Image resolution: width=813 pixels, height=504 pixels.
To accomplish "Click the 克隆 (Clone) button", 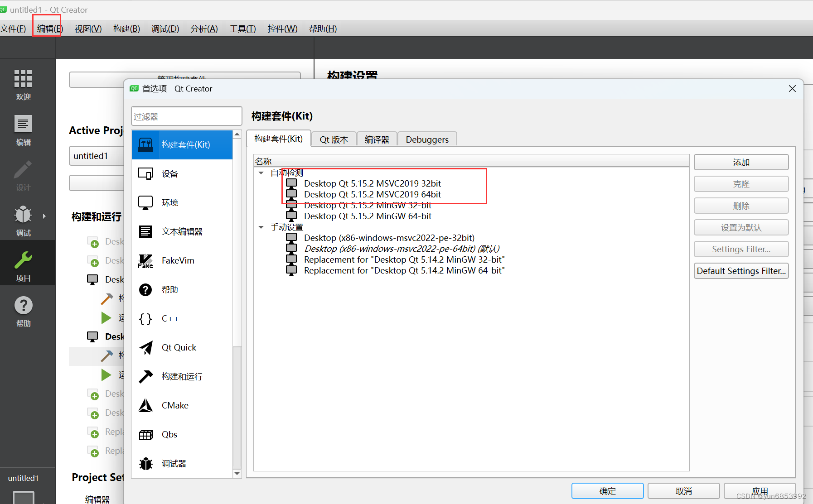I will [741, 184].
